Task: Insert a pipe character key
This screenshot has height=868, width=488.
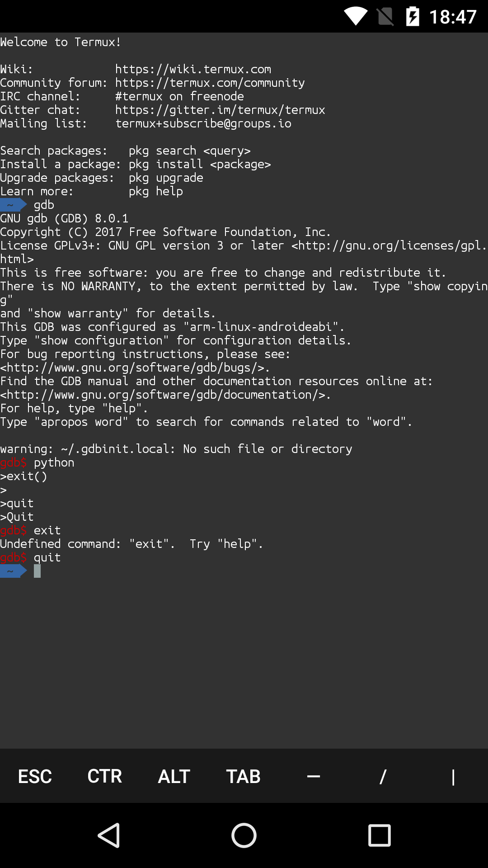Action: coord(452,776)
